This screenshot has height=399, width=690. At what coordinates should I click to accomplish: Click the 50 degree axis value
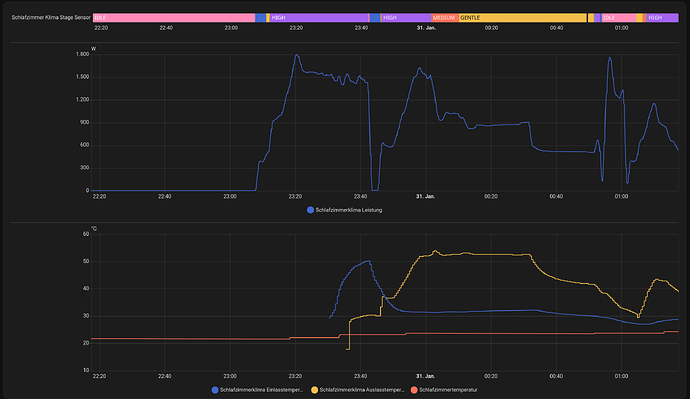pyautogui.click(x=86, y=261)
